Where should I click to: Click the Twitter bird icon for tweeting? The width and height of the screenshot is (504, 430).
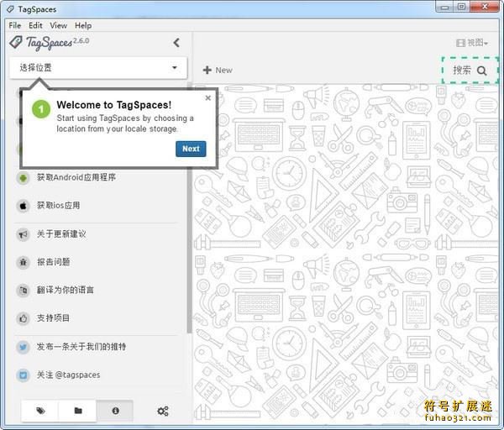(24, 347)
